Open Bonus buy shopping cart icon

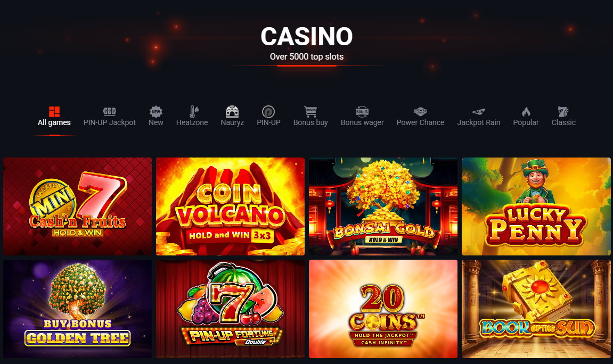(x=310, y=112)
